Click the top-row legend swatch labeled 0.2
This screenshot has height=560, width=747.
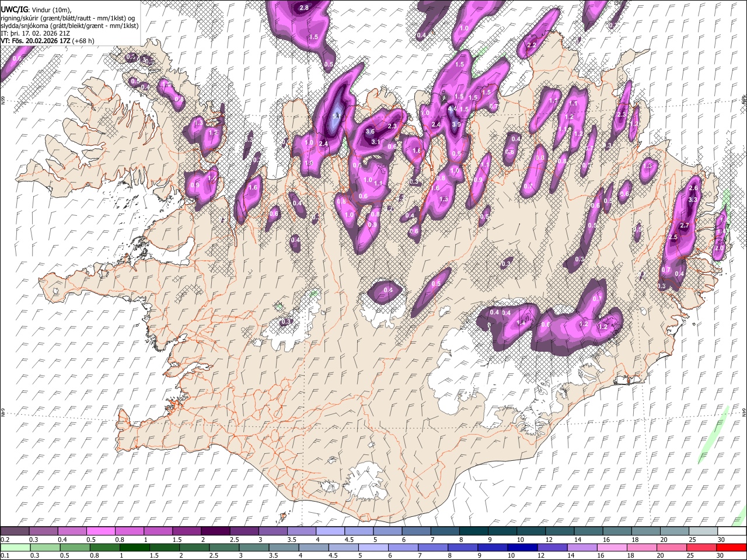[x=15, y=531]
